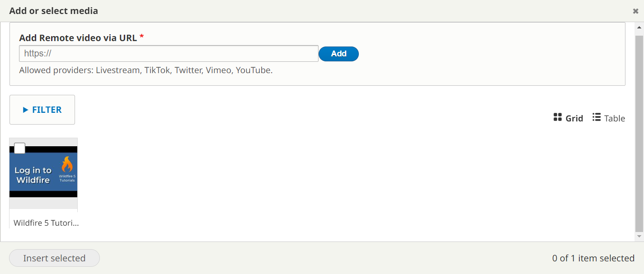Expand the Filter disclosure triangle
The height and width of the screenshot is (274, 644).
coord(26,110)
